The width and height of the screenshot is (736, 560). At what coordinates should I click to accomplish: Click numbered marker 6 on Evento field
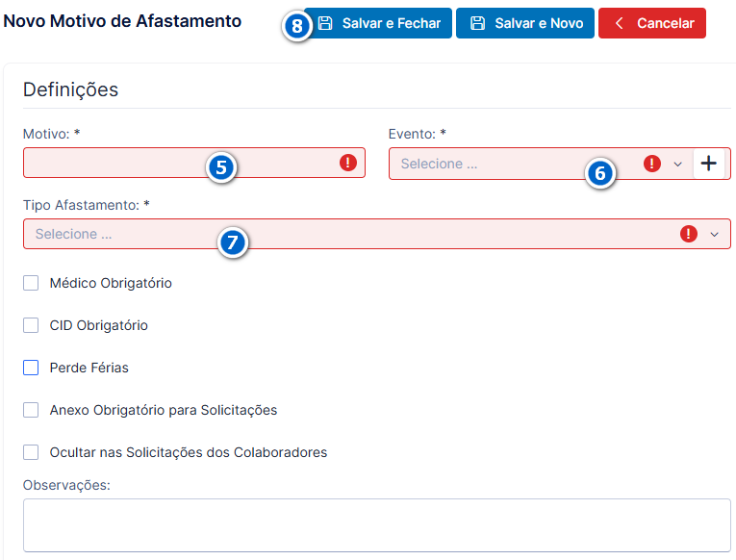tap(600, 173)
